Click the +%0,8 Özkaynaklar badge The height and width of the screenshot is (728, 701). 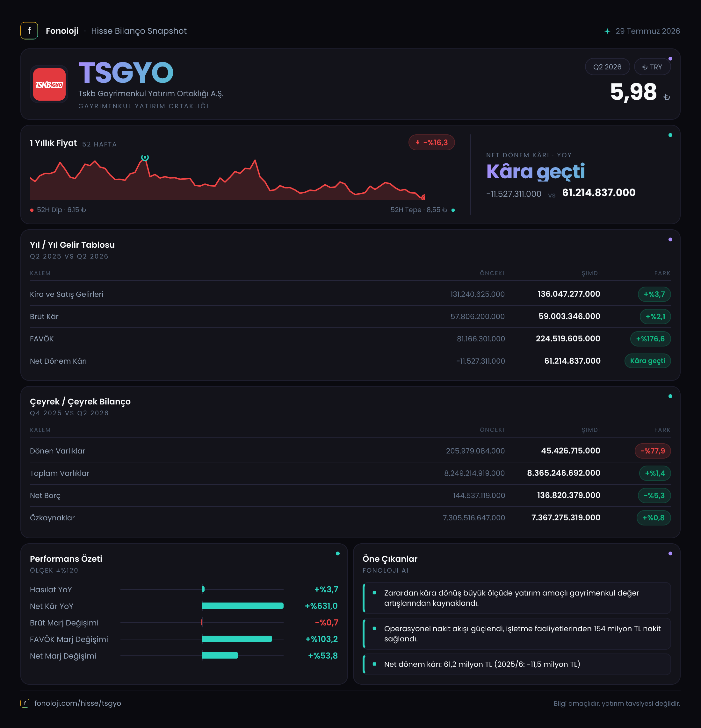[654, 518]
